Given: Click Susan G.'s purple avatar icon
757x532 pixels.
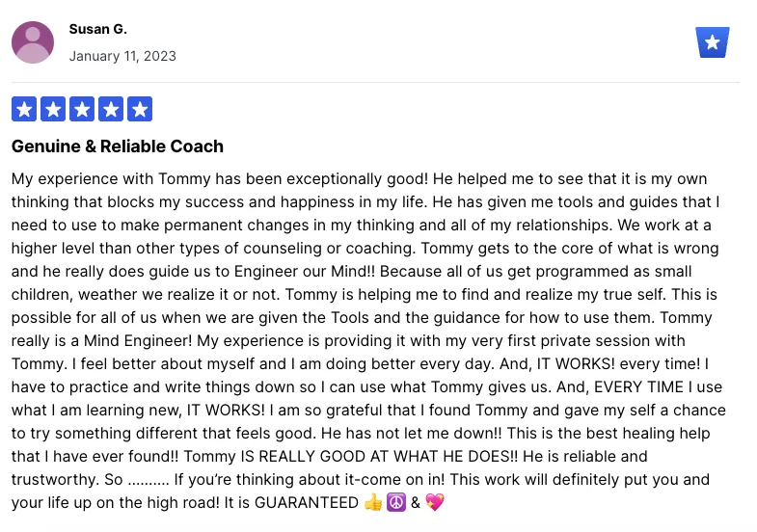Looking at the screenshot, I should [33, 42].
